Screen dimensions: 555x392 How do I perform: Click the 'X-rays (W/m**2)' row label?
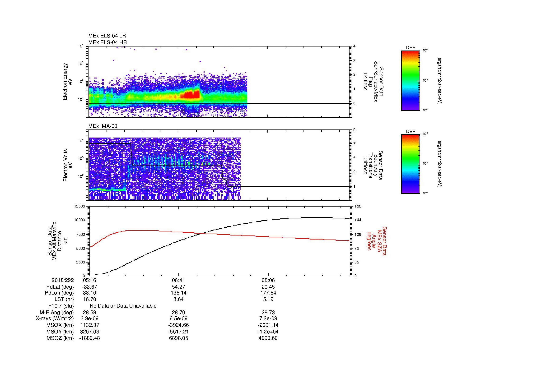pos(55,318)
